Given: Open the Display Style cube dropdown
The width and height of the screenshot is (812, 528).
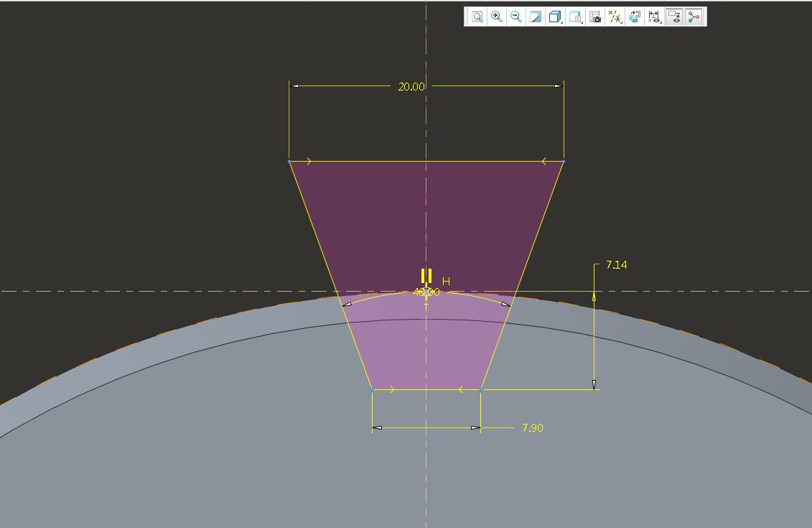Looking at the screenshot, I should [x=555, y=17].
